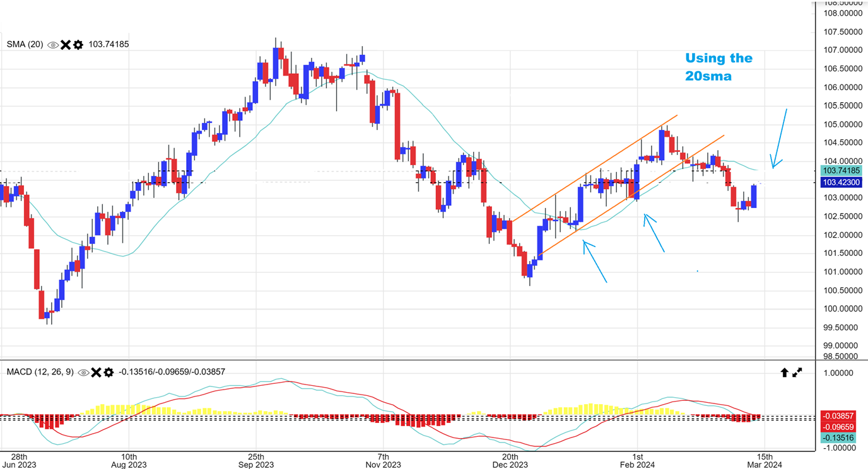The width and height of the screenshot is (868, 469).
Task: Click the 104.50000 price axis label
Action: click(x=844, y=142)
